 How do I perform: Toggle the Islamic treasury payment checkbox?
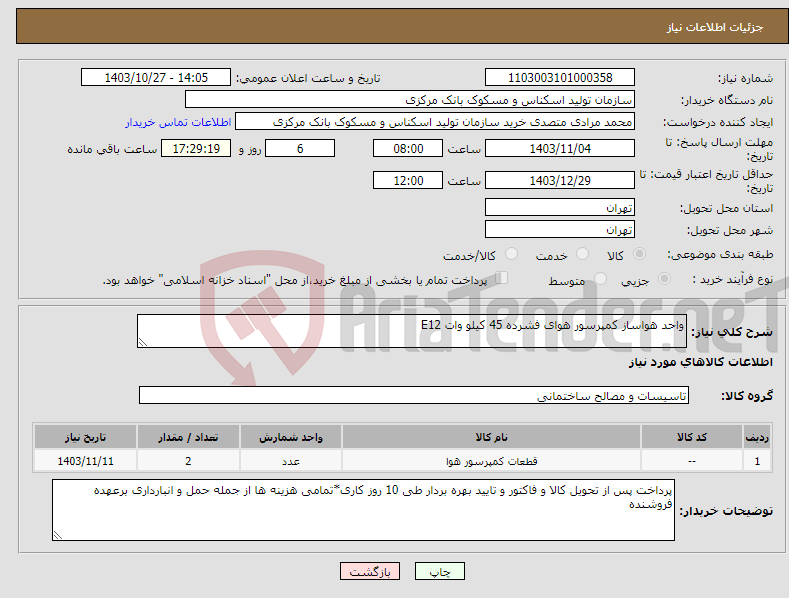[x=501, y=278]
